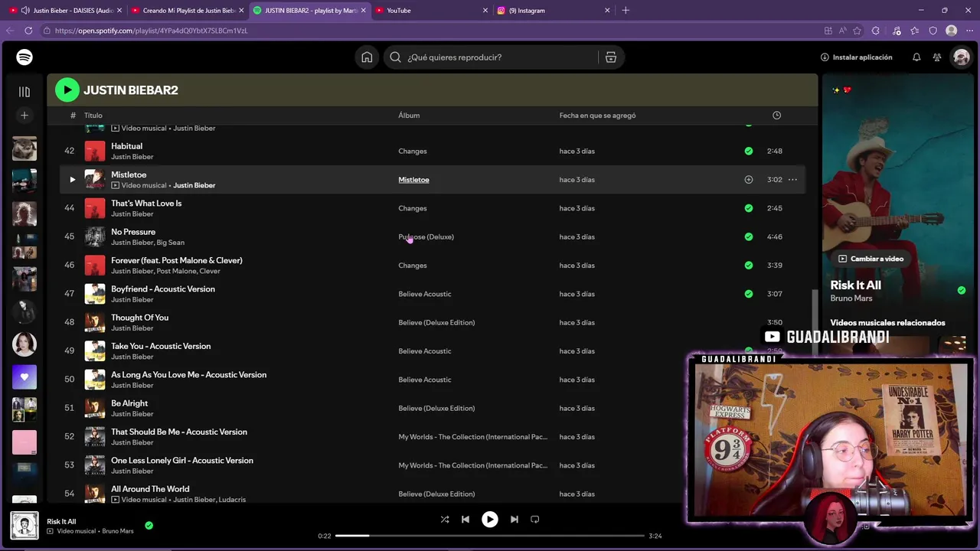The height and width of the screenshot is (551, 980).
Task: Go to Spotify home icon
Action: (367, 57)
